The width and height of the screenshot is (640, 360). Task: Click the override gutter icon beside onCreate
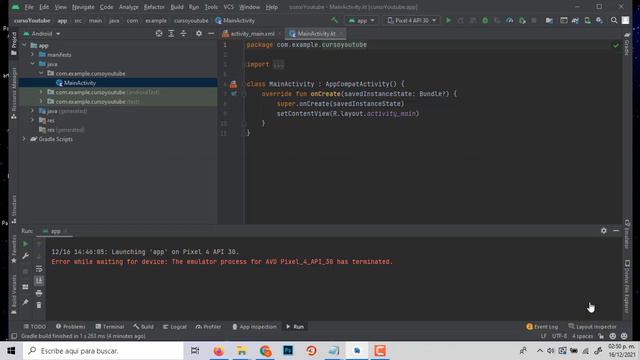[233, 94]
